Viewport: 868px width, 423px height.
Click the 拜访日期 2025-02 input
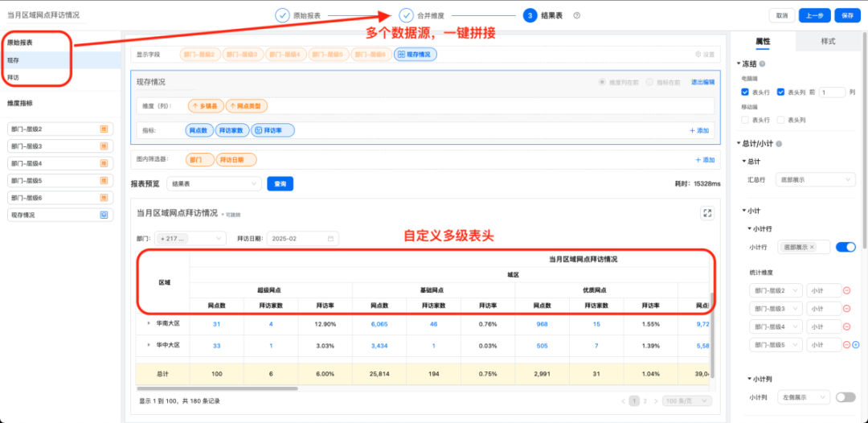303,239
